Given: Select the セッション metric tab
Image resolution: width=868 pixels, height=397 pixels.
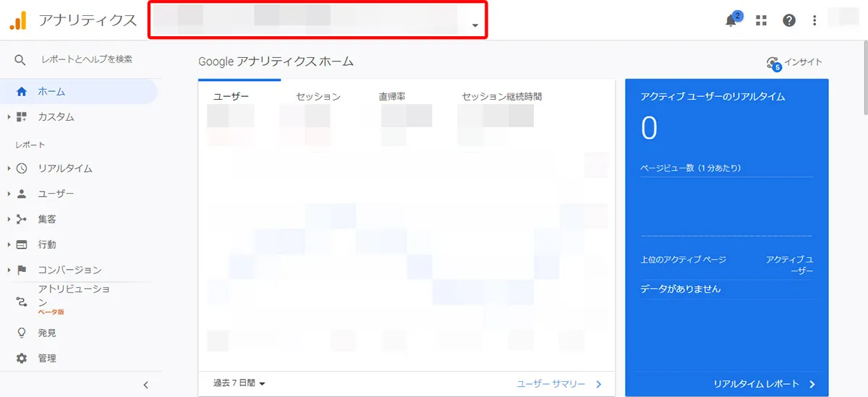Looking at the screenshot, I should (318, 96).
